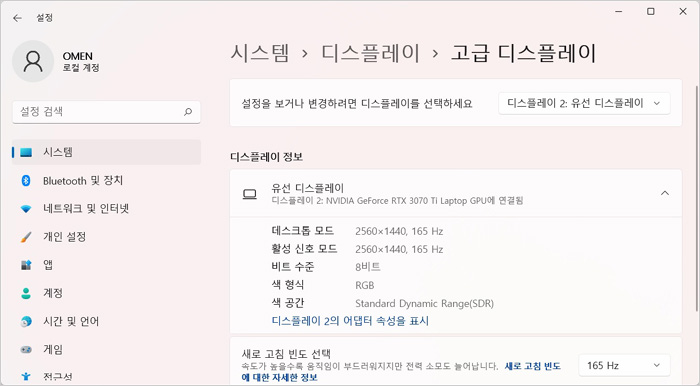
Task: Go to 디스플레이 in breadcrumb
Action: click(x=371, y=53)
